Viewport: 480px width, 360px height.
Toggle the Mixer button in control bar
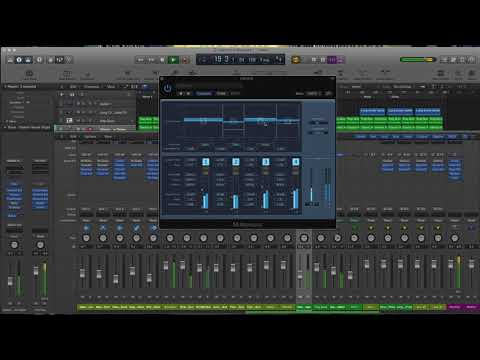point(60,60)
